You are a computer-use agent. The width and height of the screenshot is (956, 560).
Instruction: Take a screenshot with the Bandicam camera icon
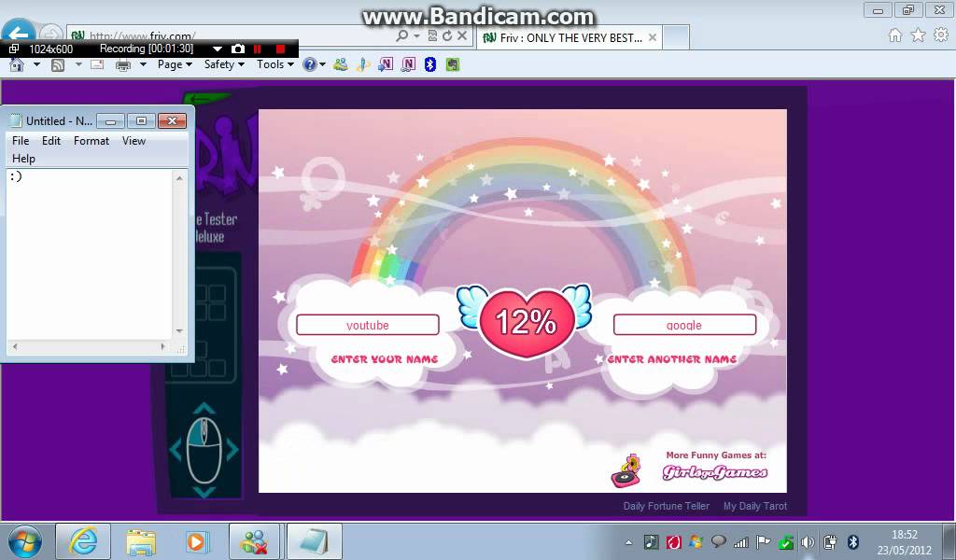pyautogui.click(x=238, y=49)
